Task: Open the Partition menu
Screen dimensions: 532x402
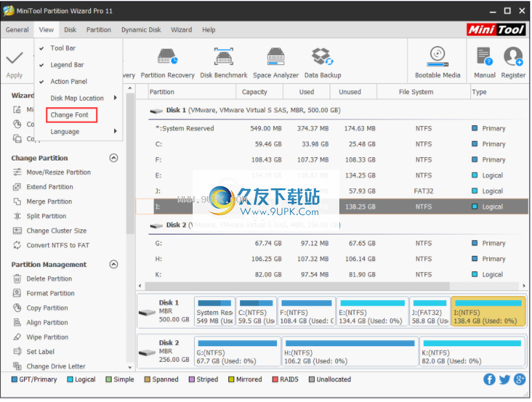Action: coord(99,30)
